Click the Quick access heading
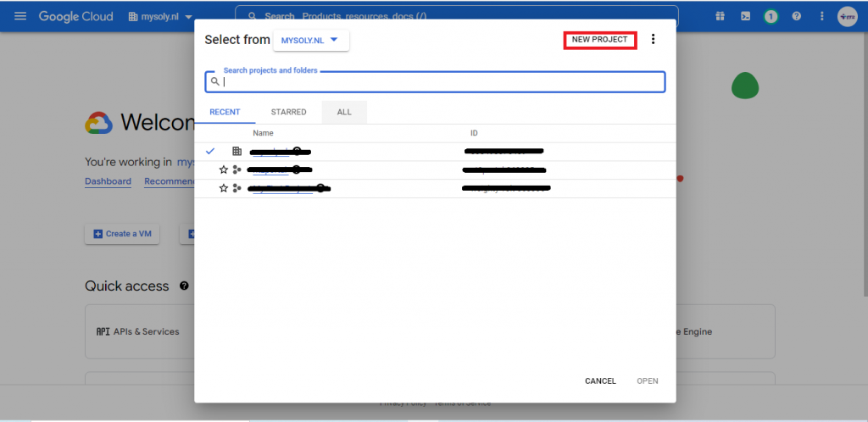This screenshot has height=422, width=868. pyautogui.click(x=127, y=286)
